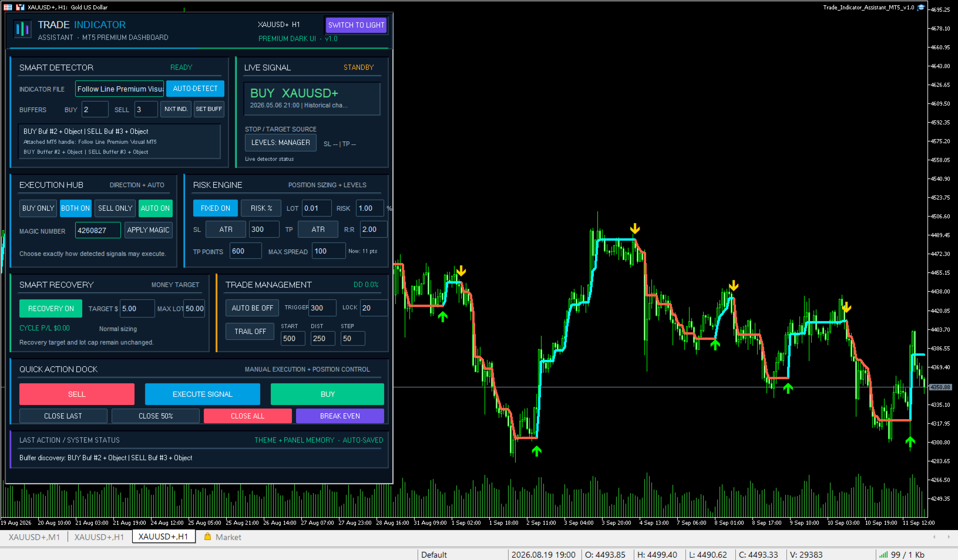Viewport: 958px width, 560px height.
Task: Switch to the XAUUSD+,M1 chart tab
Action: 34,537
